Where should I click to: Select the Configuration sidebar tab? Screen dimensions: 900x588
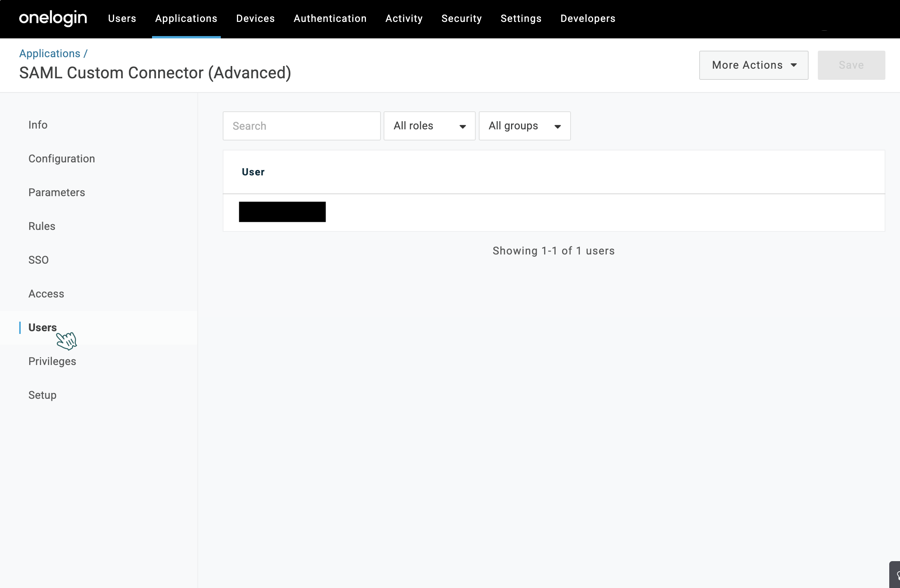pyautogui.click(x=62, y=159)
